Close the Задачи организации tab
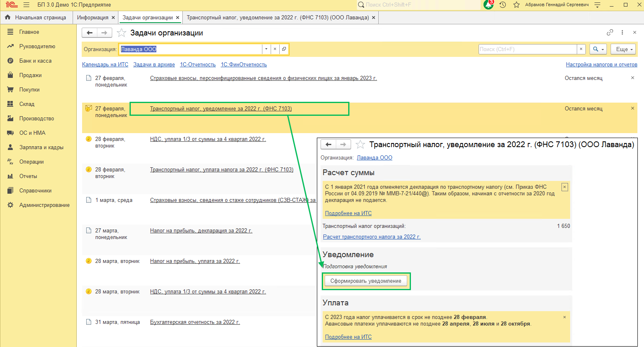 tap(177, 18)
